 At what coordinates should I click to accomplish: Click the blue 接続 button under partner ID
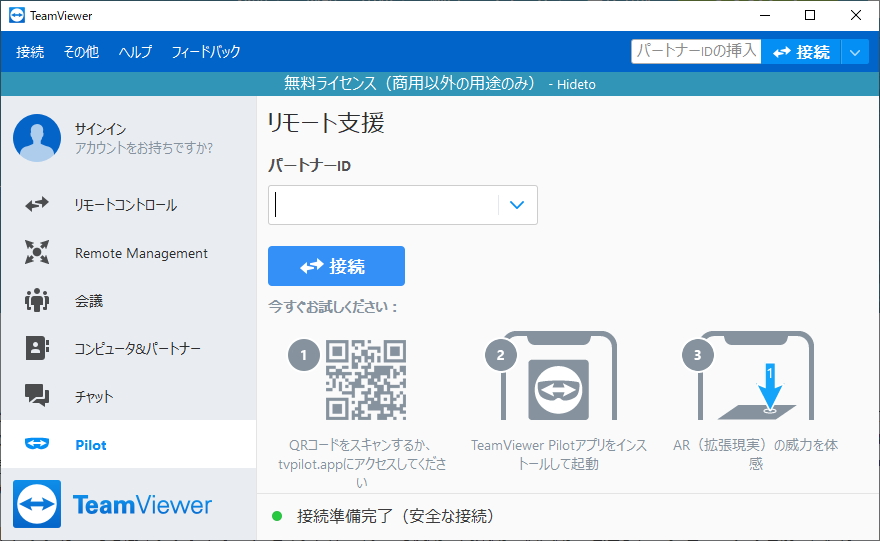pos(336,266)
